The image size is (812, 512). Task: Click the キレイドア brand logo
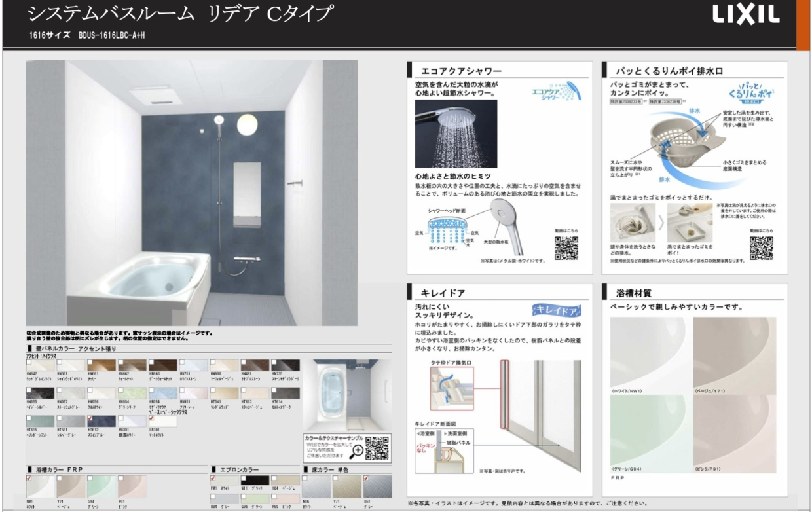coord(557,310)
